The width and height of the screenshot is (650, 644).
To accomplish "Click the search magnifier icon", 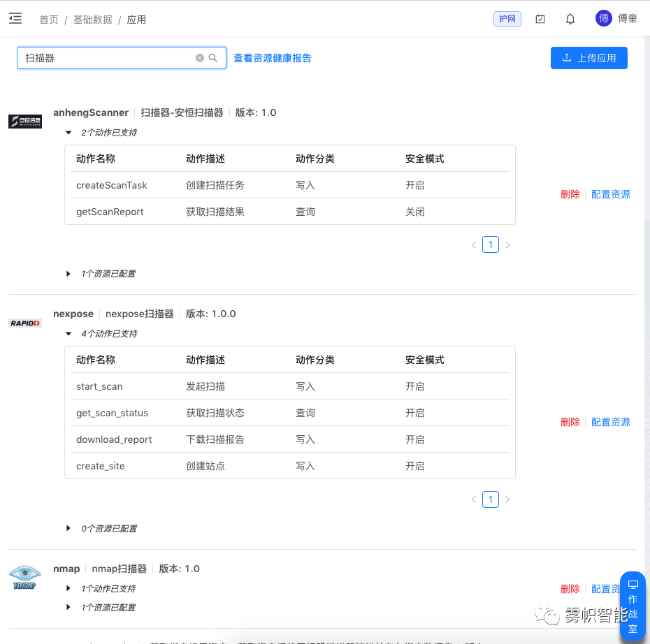I will point(213,58).
